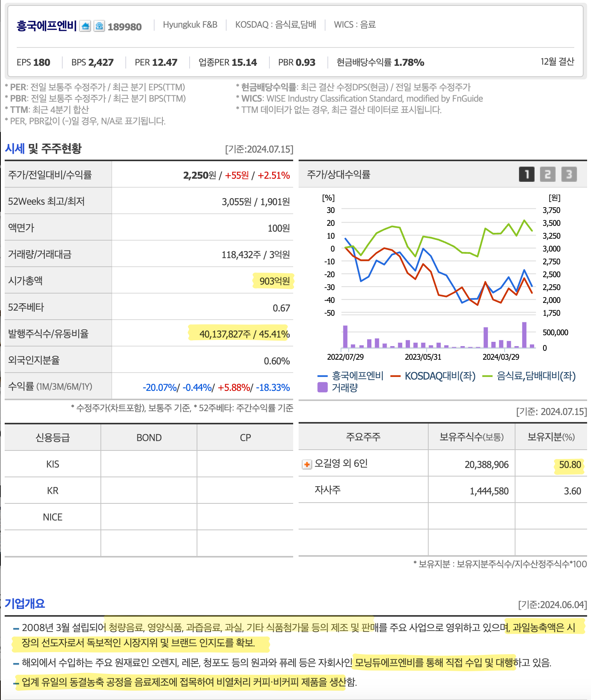The width and height of the screenshot is (591, 700).
Task: Click the chart date label 2024/03/29
Action: click(x=501, y=357)
